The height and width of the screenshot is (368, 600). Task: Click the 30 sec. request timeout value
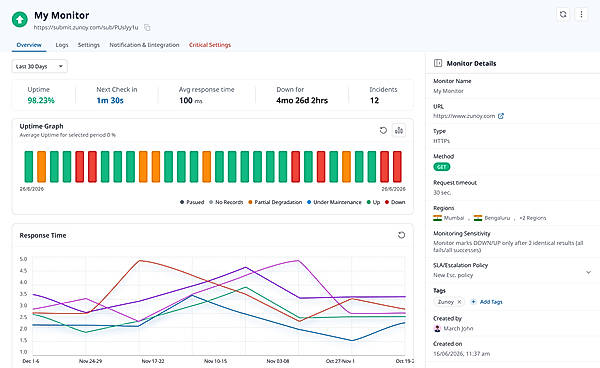[x=442, y=192]
